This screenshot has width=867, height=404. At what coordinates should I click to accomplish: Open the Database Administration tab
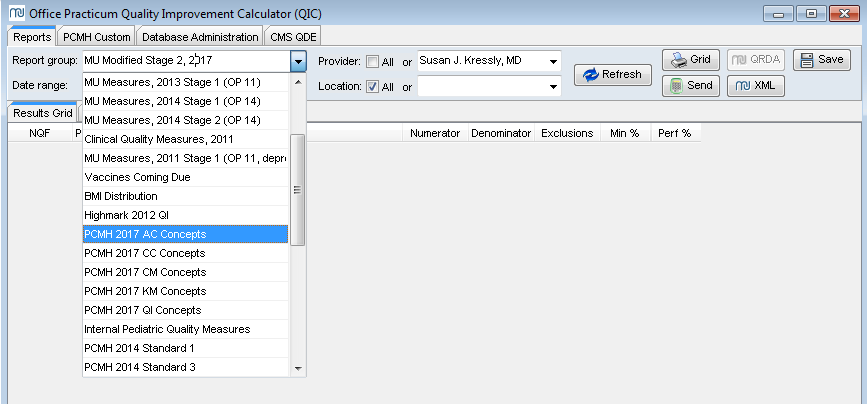[x=200, y=37]
